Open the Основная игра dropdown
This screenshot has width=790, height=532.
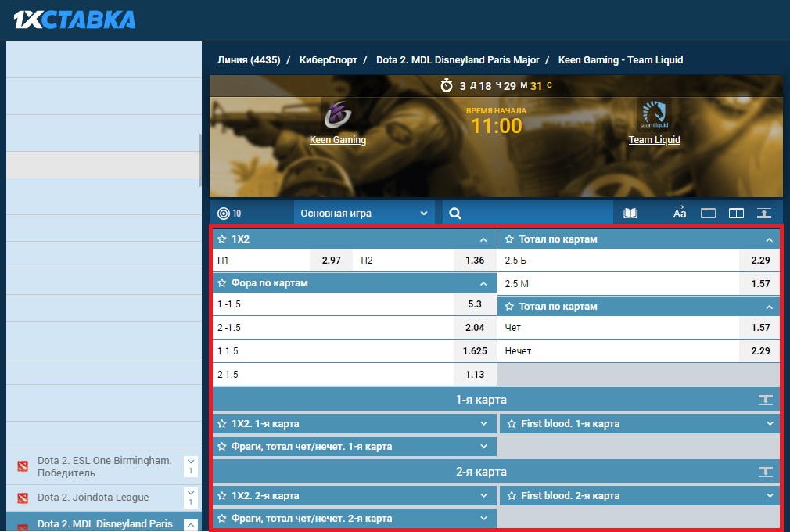click(364, 213)
